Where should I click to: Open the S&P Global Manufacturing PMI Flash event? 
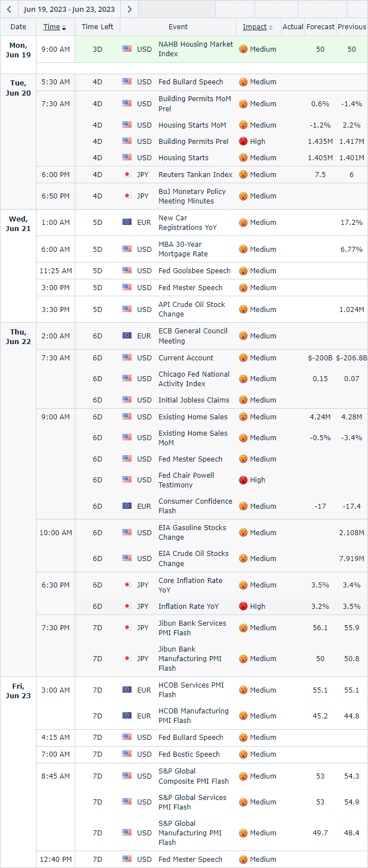click(x=190, y=833)
